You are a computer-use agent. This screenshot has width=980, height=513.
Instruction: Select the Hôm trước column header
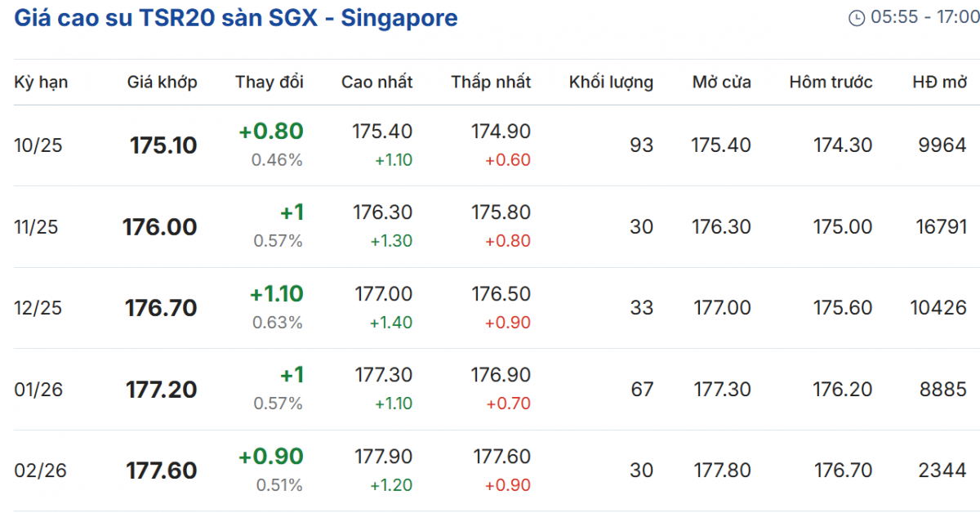coord(831,82)
